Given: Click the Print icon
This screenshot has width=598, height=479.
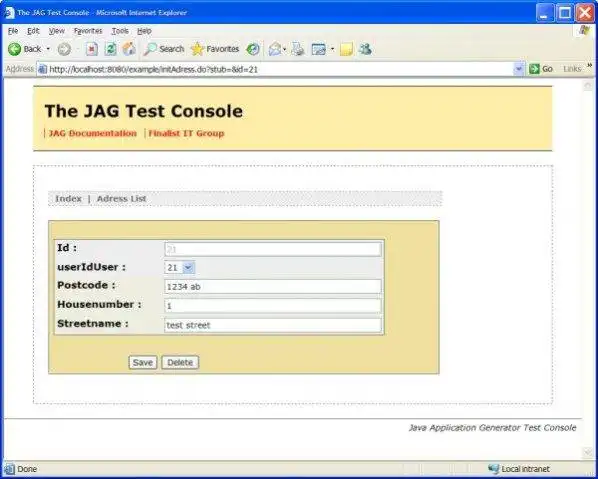Looking at the screenshot, I should pos(298,49).
